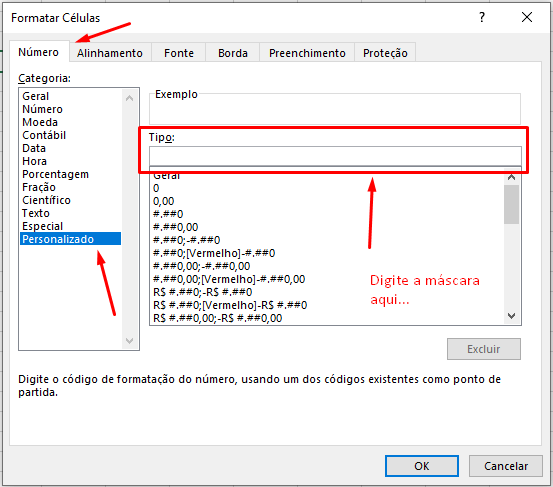
Task: Click the help question mark icon
Action: tap(482, 17)
